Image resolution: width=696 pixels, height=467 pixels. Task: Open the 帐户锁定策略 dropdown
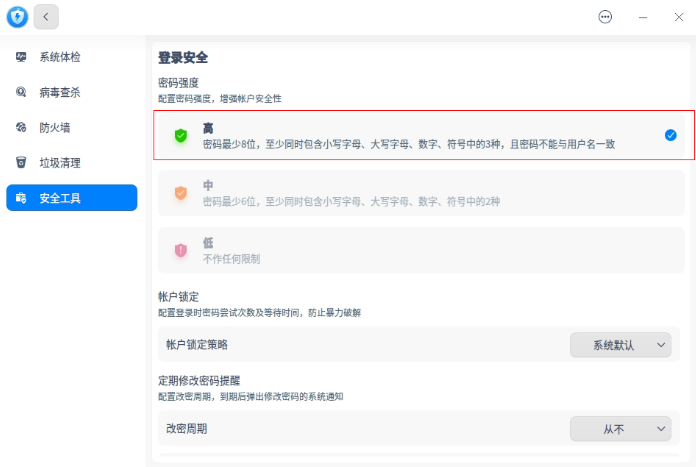(x=621, y=345)
